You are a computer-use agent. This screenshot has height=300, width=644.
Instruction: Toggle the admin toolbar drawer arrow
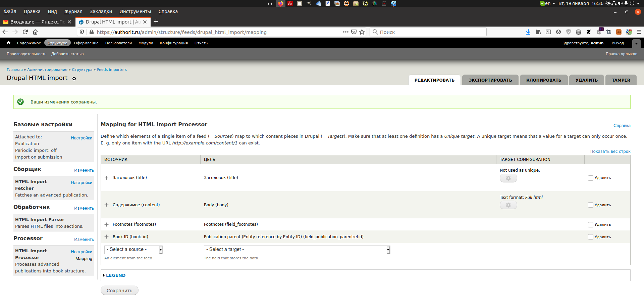(x=636, y=43)
